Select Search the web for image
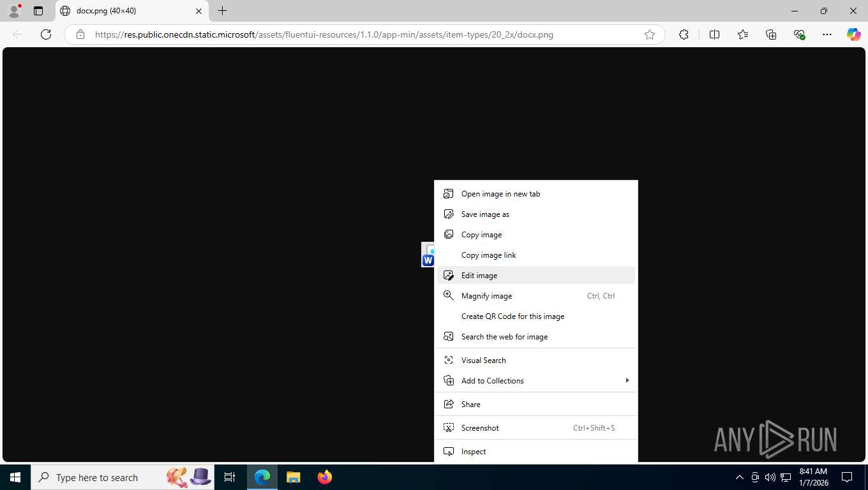The image size is (868, 490). click(x=536, y=337)
